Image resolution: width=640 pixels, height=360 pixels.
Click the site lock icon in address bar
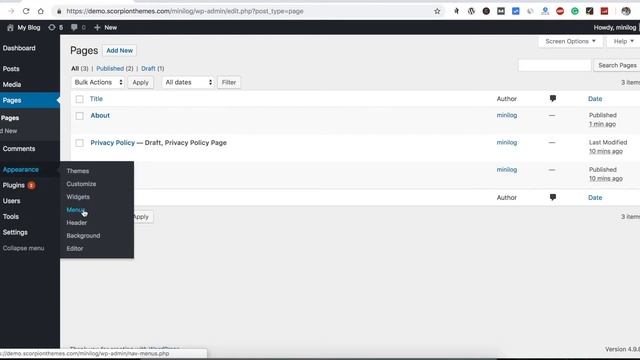pos(59,11)
